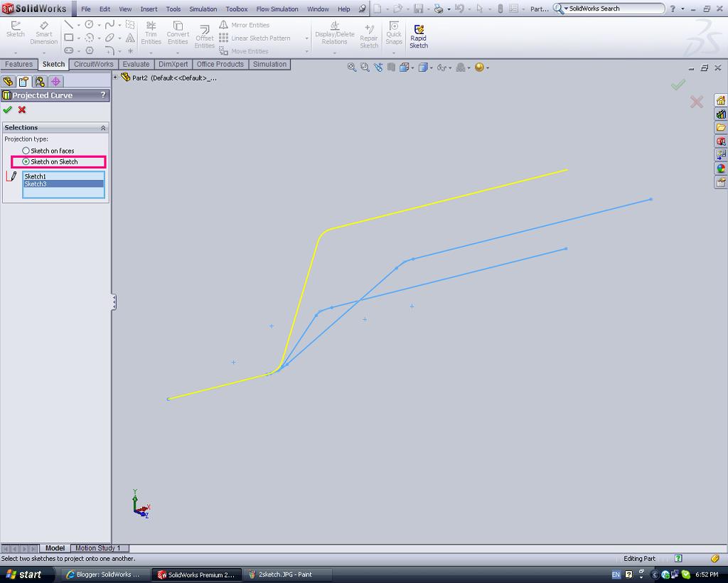Expand the Part2 flyout tree node

tap(115, 77)
